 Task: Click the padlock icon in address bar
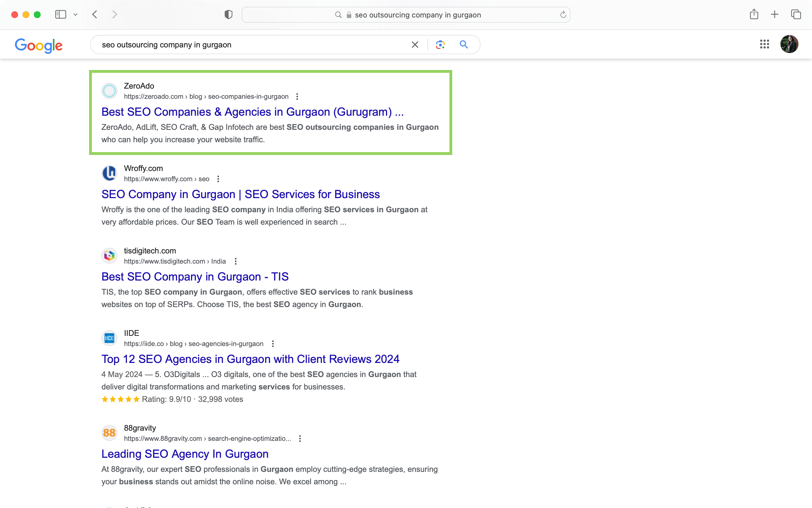[349, 15]
